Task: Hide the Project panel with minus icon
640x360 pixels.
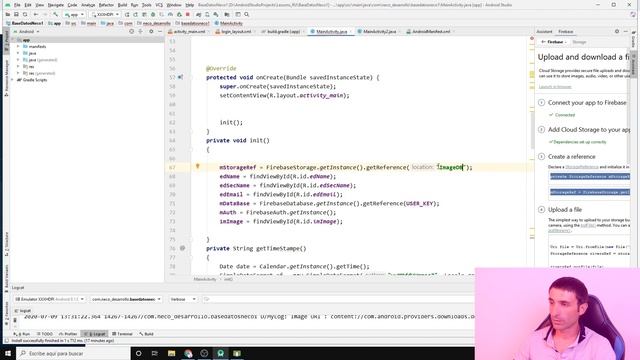Action: (160, 31)
